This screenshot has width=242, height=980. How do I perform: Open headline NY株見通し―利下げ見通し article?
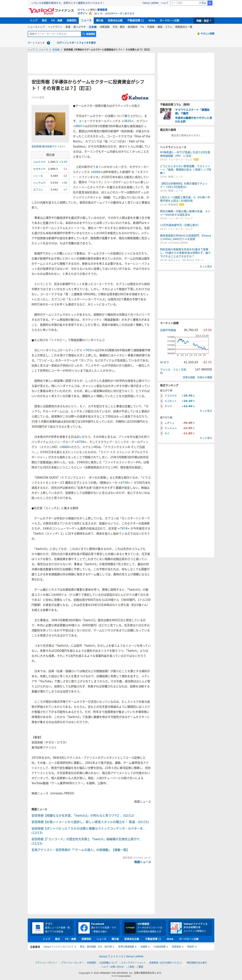coord(185,154)
